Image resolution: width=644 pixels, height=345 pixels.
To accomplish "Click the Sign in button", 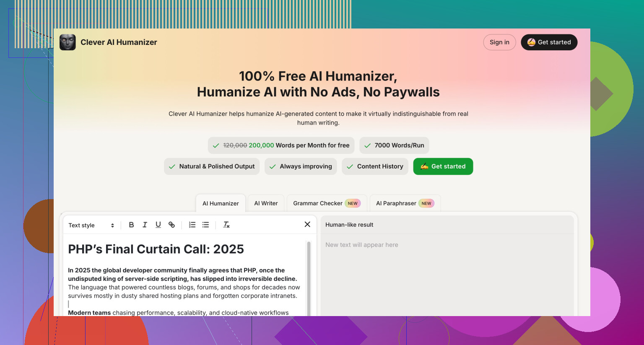I will [x=499, y=42].
